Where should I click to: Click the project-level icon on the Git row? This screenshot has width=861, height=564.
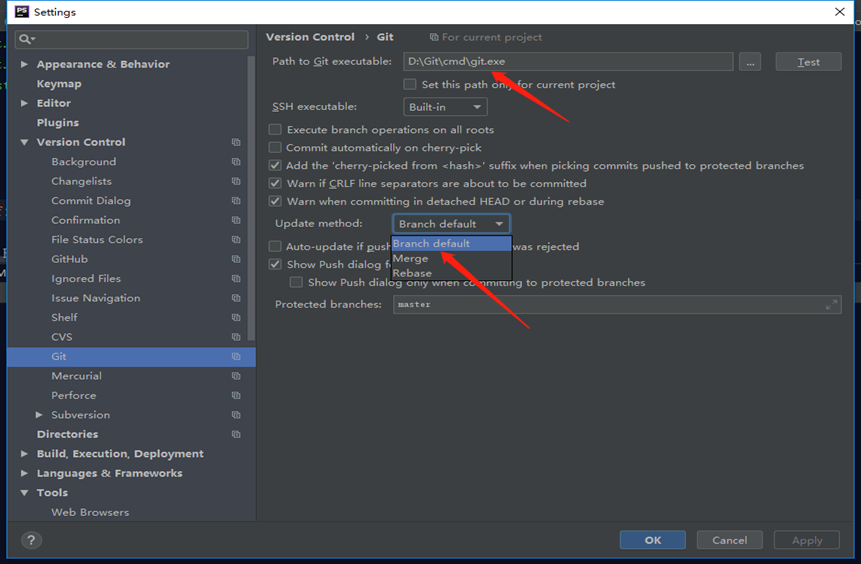(x=236, y=356)
